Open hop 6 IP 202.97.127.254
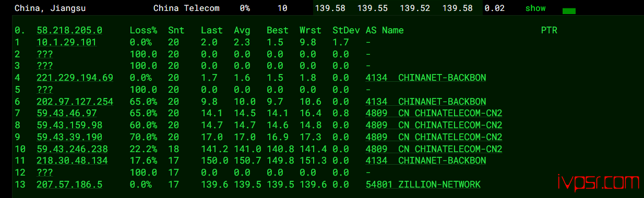644x198 pixels. point(75,102)
